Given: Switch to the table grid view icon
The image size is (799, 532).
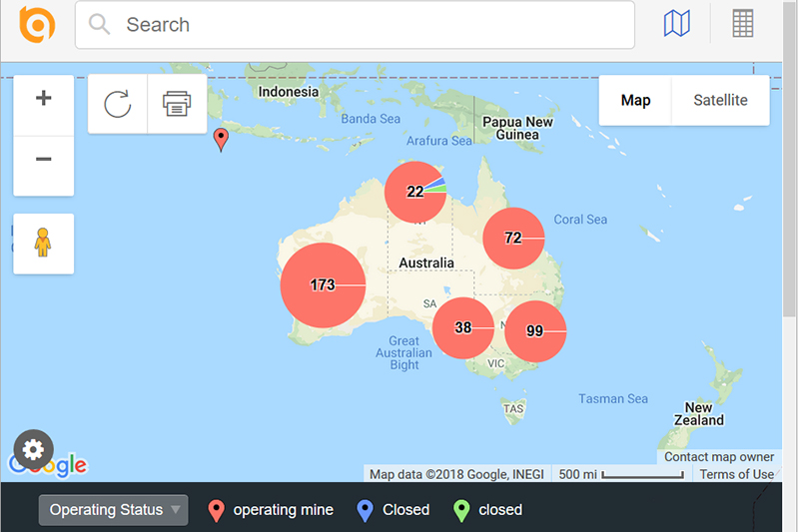Looking at the screenshot, I should pos(743,24).
